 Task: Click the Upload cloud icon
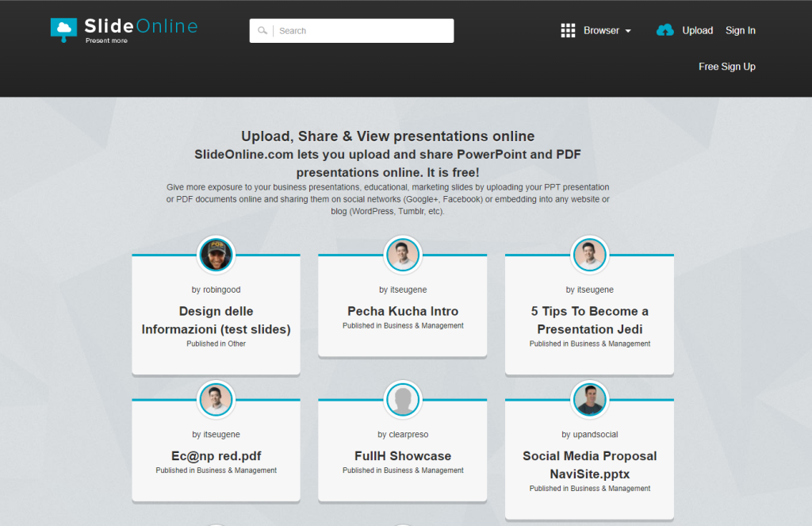(x=665, y=30)
